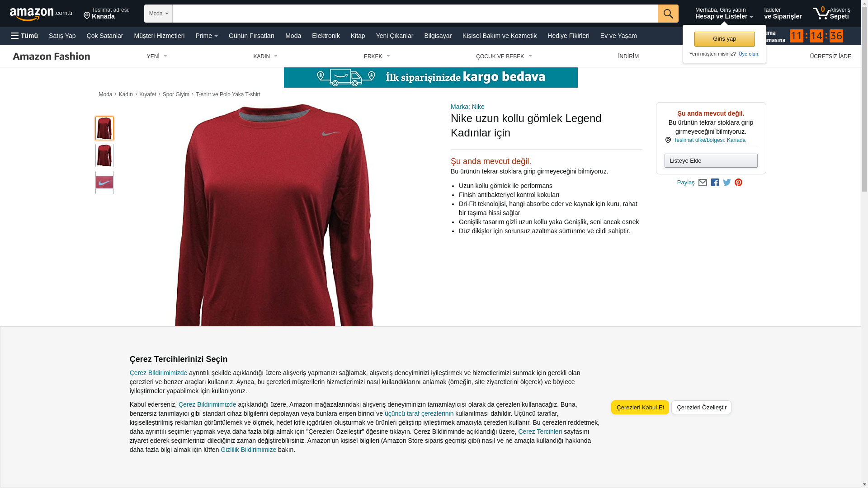Expand the Moda search category dropdown

tap(158, 14)
